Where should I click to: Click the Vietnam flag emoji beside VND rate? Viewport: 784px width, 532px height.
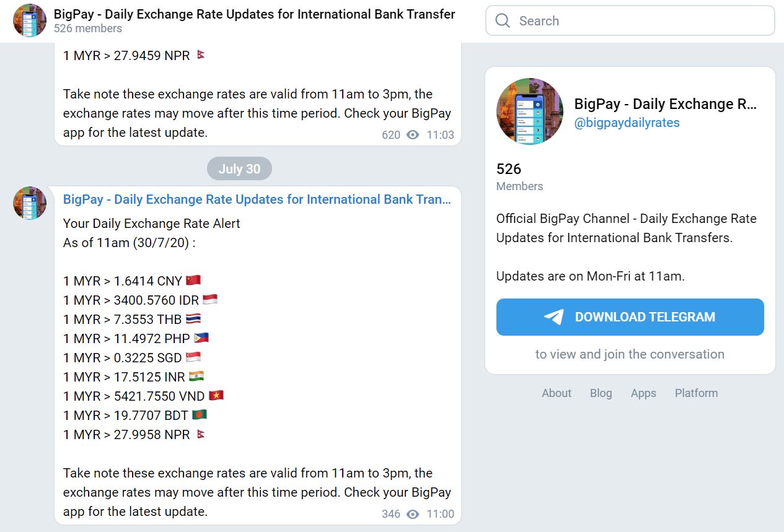pos(216,396)
